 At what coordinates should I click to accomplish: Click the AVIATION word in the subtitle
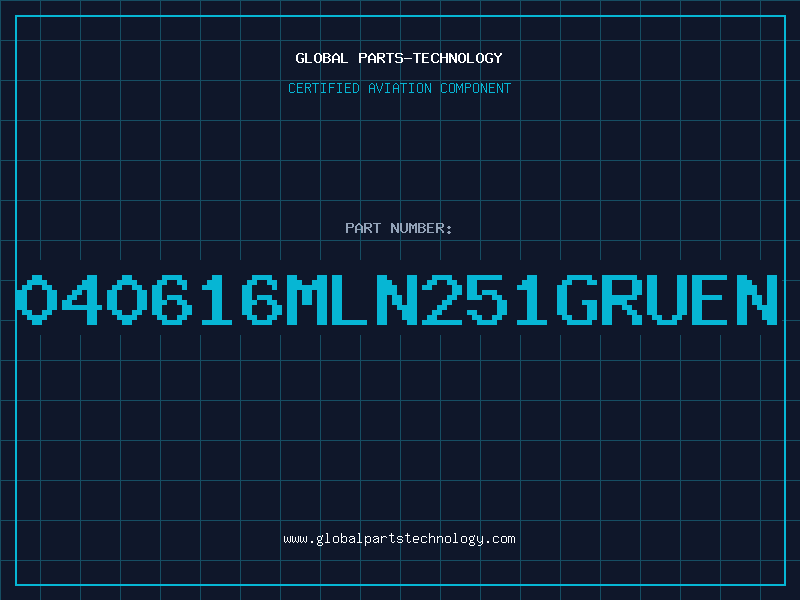(x=400, y=88)
